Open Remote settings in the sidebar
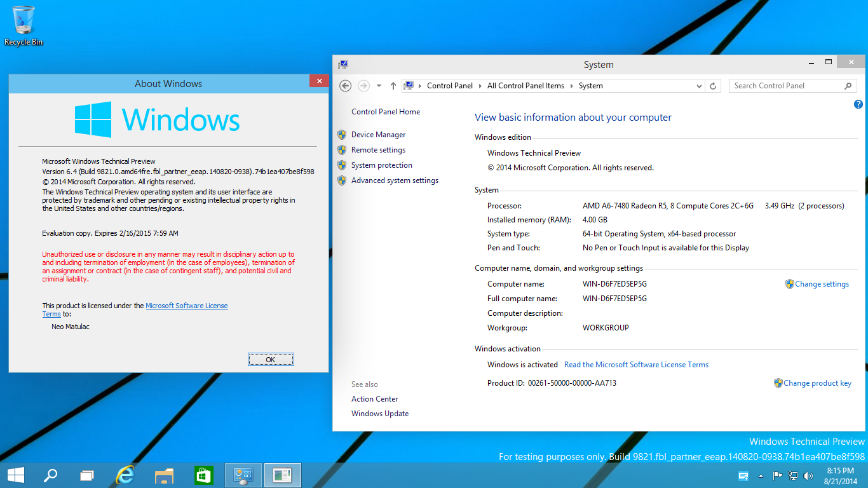 (x=379, y=150)
